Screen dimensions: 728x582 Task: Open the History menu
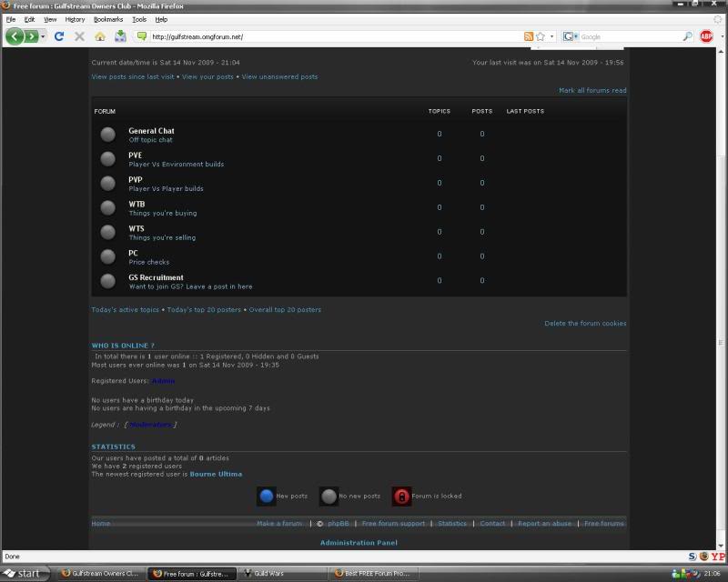tap(75, 19)
